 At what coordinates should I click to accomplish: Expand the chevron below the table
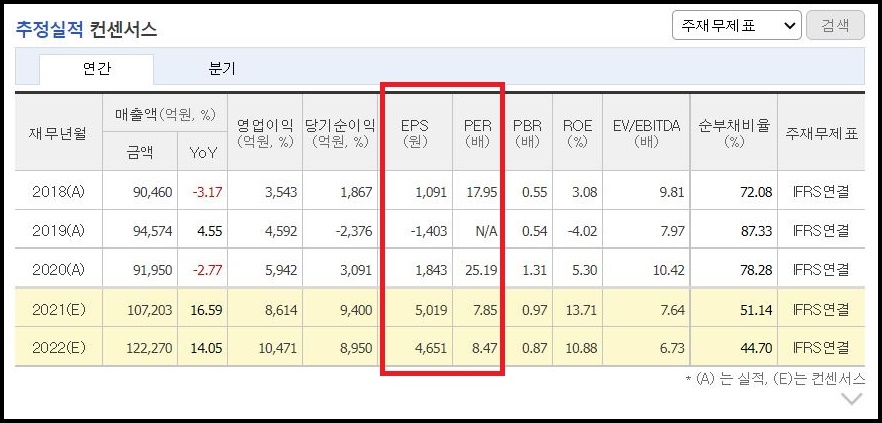[x=852, y=399]
